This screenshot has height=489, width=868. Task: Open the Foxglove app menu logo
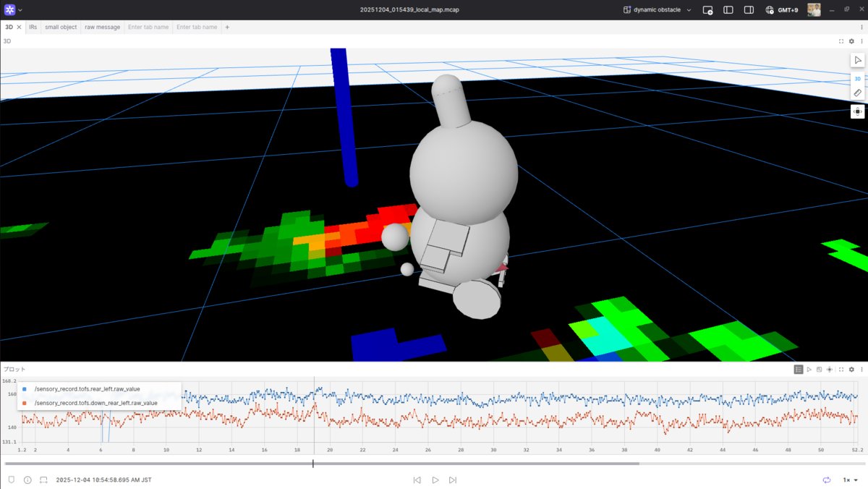pos(9,9)
